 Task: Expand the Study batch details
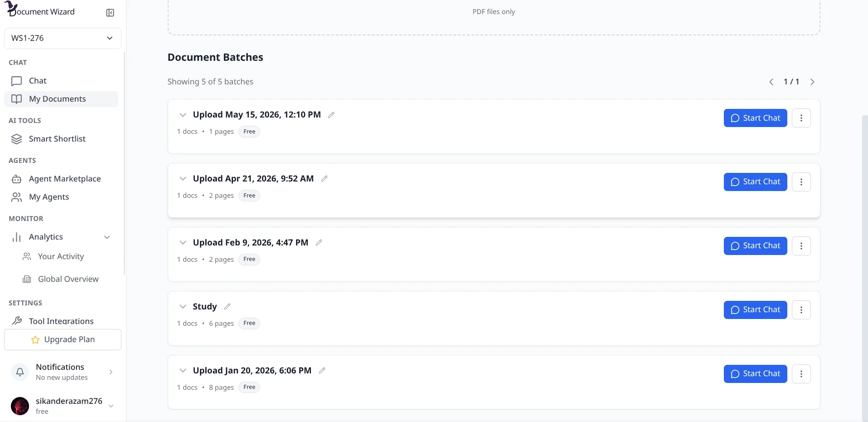pyautogui.click(x=183, y=307)
